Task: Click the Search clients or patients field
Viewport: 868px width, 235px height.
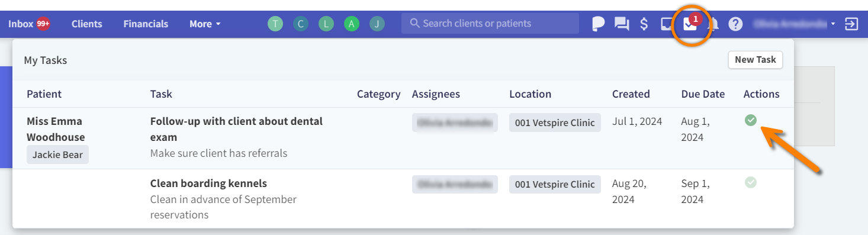Action: pos(490,24)
